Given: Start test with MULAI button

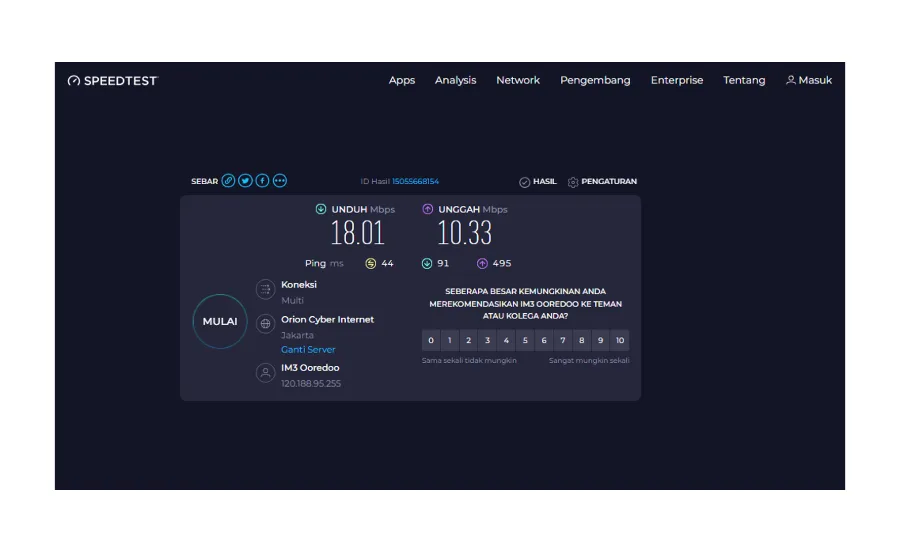Looking at the screenshot, I should [x=220, y=321].
